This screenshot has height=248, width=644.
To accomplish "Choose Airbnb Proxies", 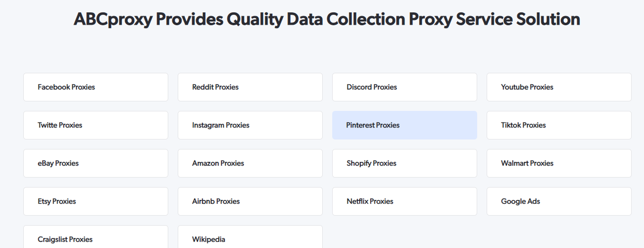I will pyautogui.click(x=250, y=201).
